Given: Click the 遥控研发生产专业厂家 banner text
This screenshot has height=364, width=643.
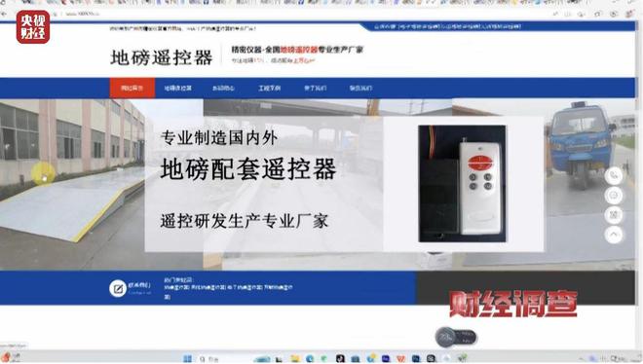Looking at the screenshot, I should coord(245,222).
